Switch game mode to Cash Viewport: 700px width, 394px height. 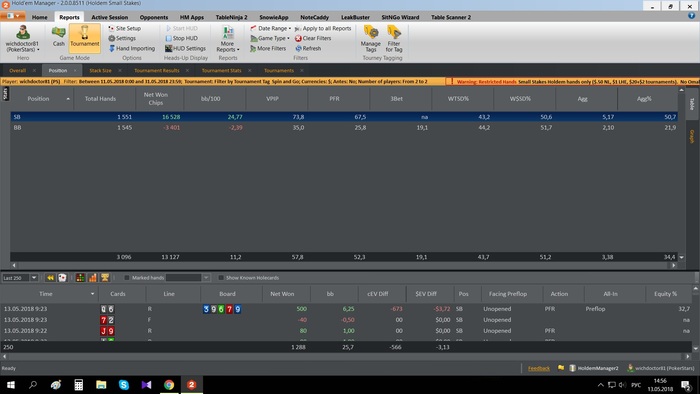point(58,36)
